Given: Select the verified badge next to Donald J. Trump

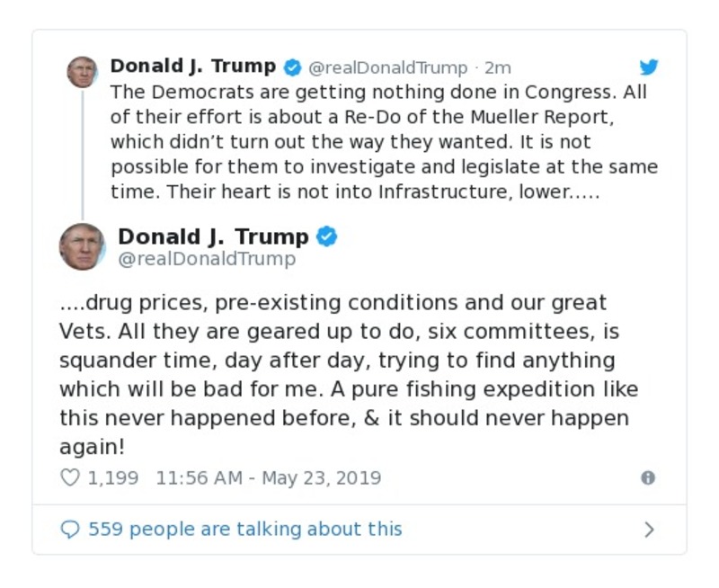Looking at the screenshot, I should pyautogui.click(x=325, y=236).
